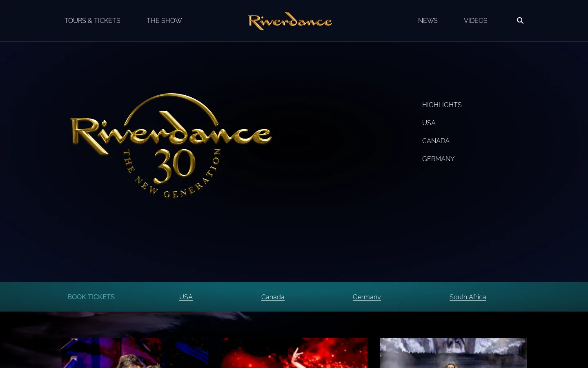Screen dimensions: 588x368
Task: Go to the News section
Action: (x=428, y=20)
